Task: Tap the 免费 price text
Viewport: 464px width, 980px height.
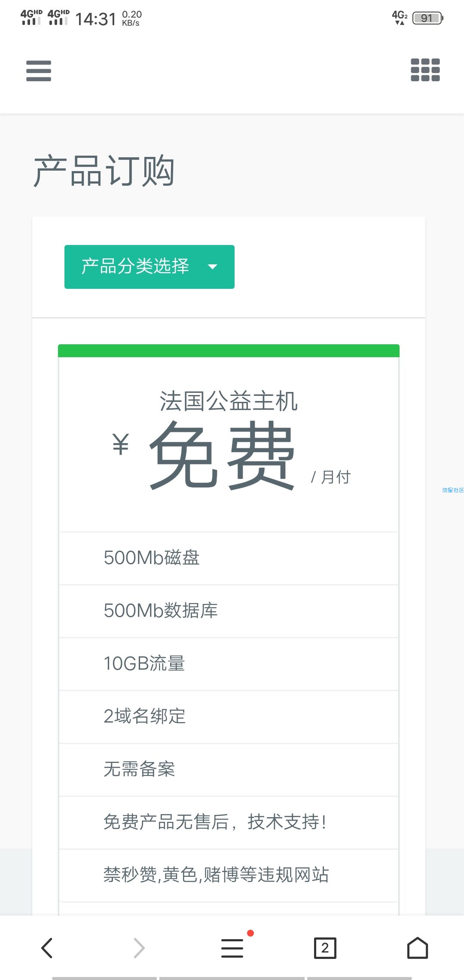Action: point(222,455)
